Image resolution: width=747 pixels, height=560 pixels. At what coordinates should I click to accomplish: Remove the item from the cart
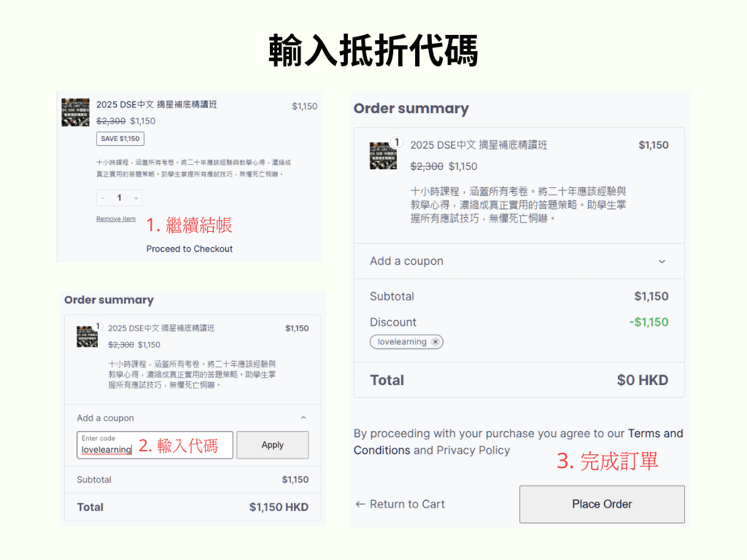pos(116,219)
